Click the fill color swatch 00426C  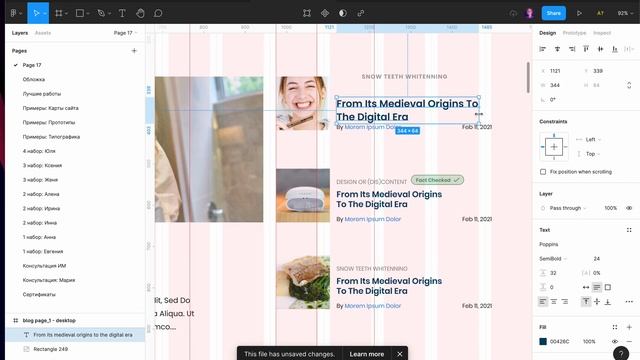pos(543,341)
